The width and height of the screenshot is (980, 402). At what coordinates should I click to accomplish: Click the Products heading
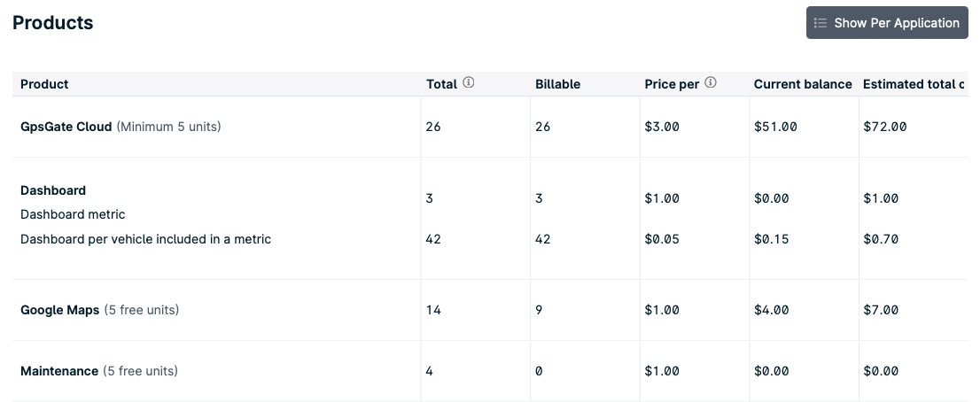[52, 22]
